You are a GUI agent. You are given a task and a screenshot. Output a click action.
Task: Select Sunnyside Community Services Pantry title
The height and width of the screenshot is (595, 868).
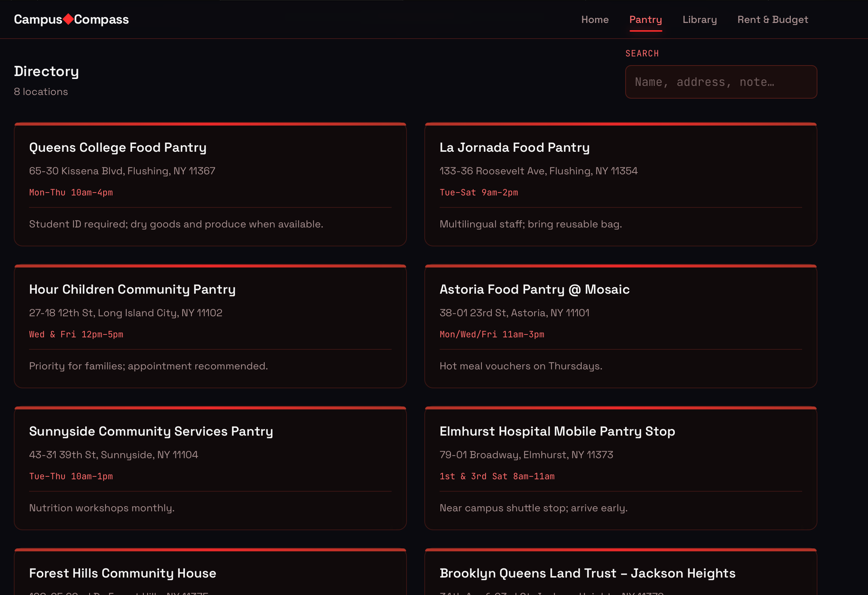coord(151,431)
